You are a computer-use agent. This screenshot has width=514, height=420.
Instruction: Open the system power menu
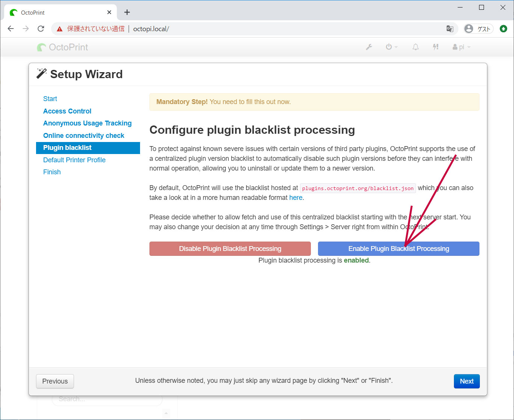pos(391,47)
